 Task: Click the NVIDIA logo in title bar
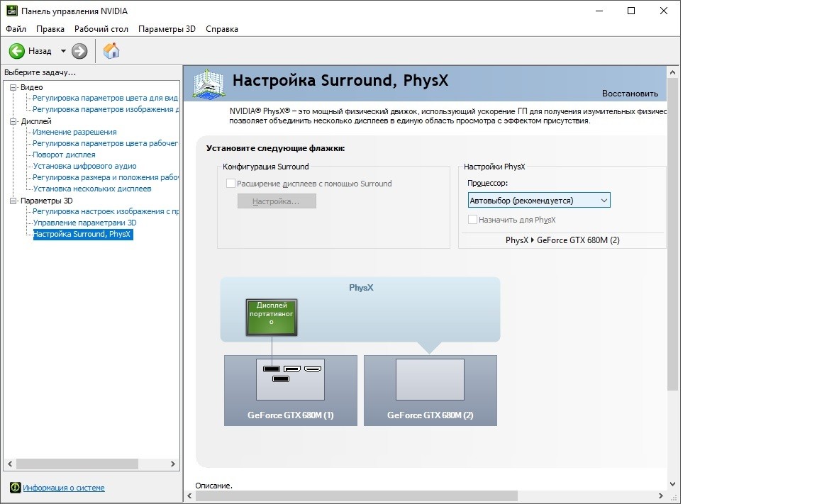[x=11, y=11]
